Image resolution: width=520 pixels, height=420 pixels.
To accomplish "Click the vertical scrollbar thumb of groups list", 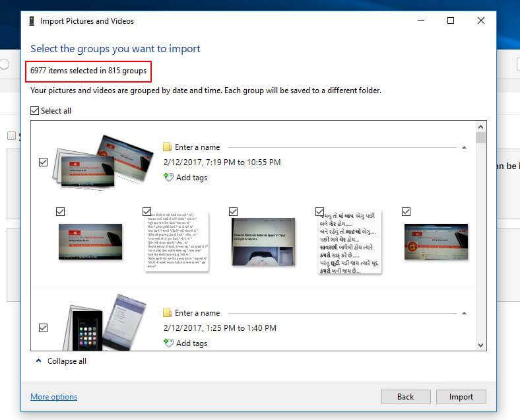I will (481, 137).
